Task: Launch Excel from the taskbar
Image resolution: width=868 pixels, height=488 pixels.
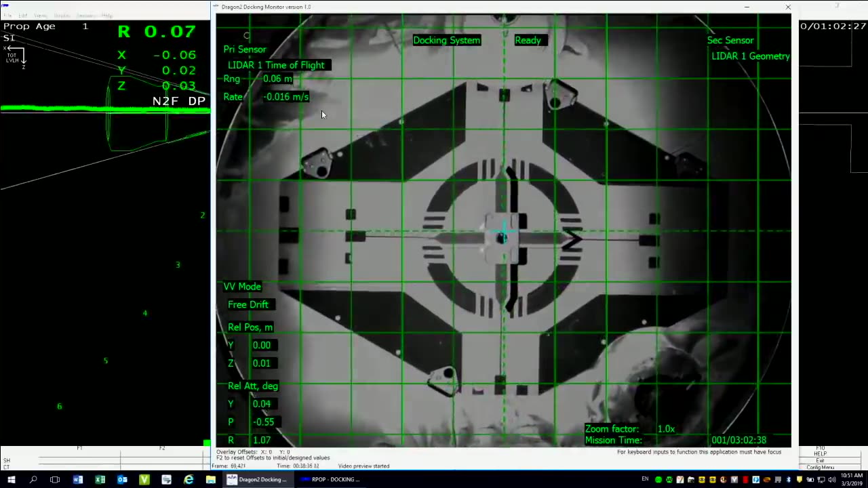Action: (x=100, y=480)
